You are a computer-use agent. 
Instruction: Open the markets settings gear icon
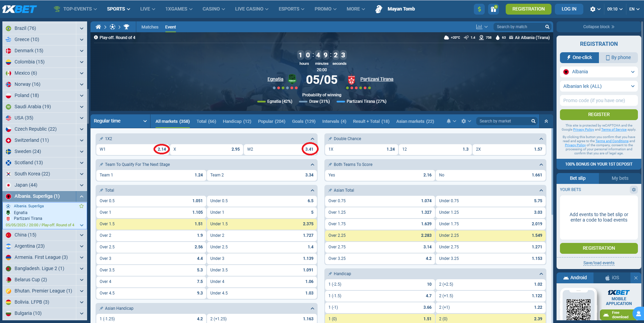pos(464,121)
